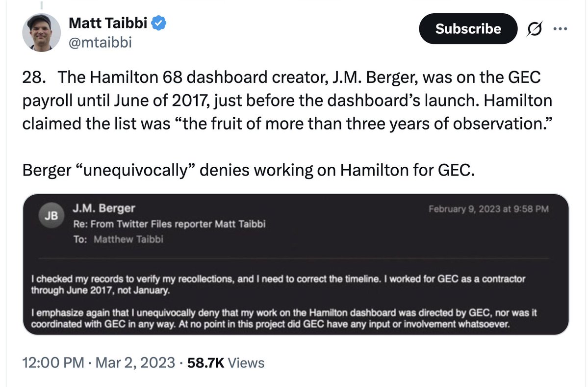Open the @mtaibbi handle link
Screen dimensions: 588x387
(100, 43)
